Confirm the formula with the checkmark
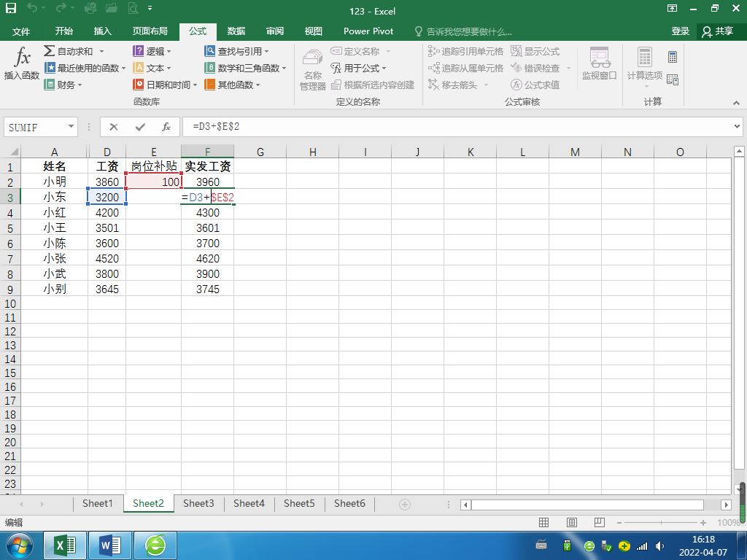 pyautogui.click(x=140, y=127)
